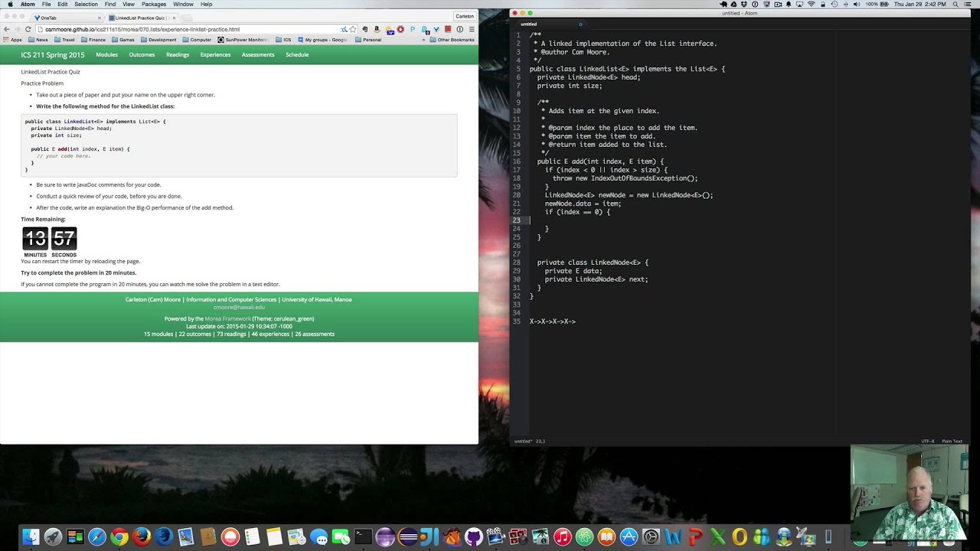Click the Plain Text grammar selector in Atom
980x551 pixels.
coord(952,442)
